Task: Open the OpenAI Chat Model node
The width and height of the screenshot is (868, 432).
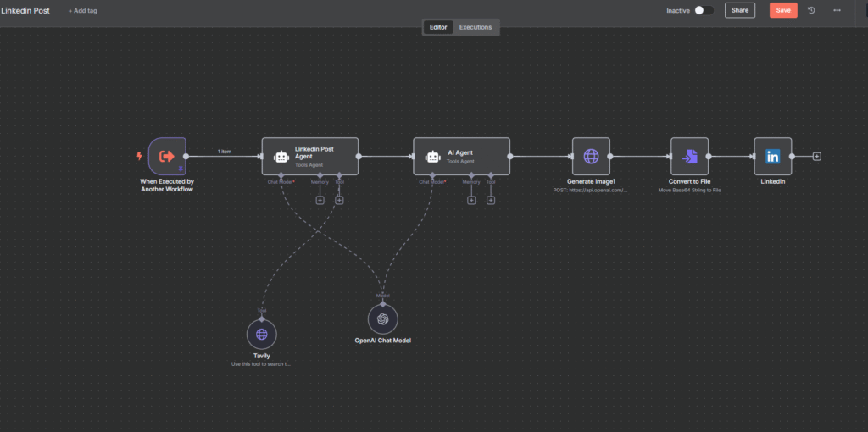Action: (x=382, y=318)
